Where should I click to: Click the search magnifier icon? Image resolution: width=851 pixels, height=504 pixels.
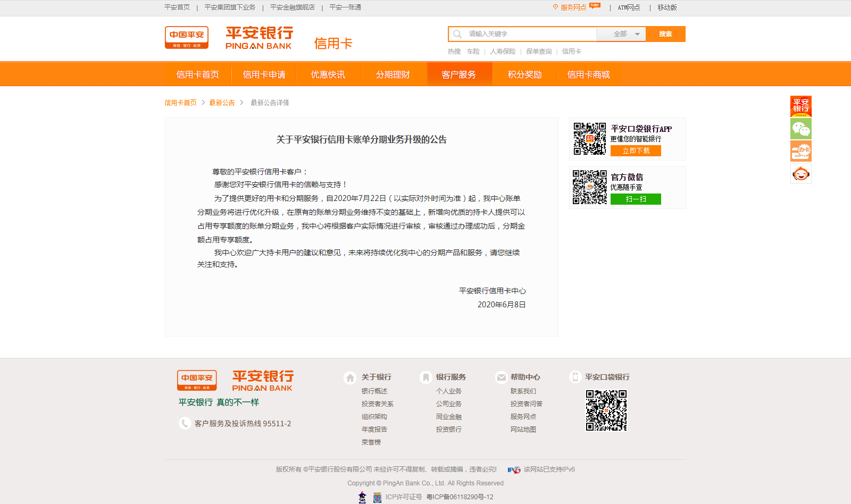457,34
